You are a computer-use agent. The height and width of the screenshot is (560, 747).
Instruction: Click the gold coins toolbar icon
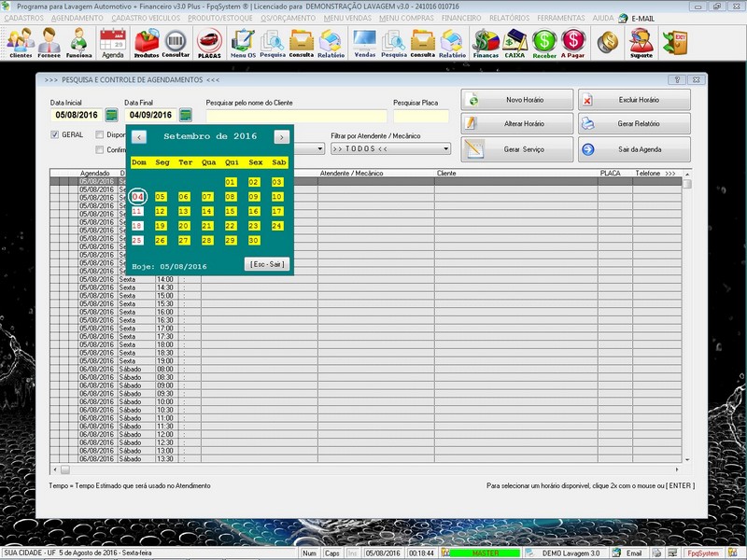608,42
